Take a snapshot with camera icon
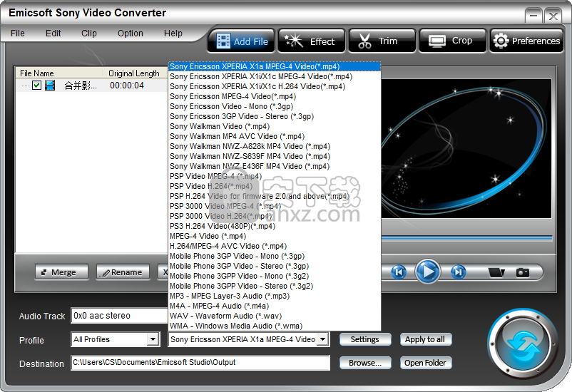572x392 pixels. [x=522, y=272]
